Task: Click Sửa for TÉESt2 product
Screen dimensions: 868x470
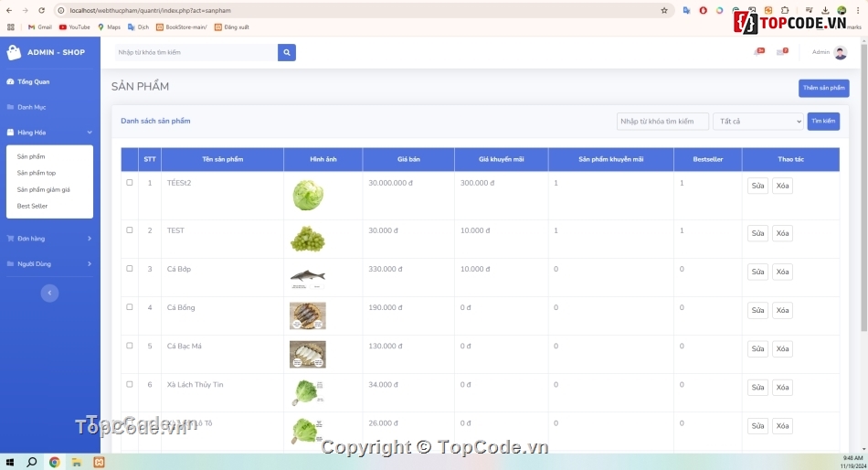Action: tap(757, 186)
